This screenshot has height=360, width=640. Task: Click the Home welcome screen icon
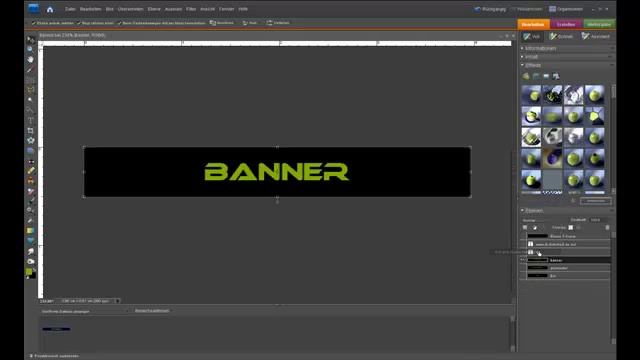pos(50,9)
